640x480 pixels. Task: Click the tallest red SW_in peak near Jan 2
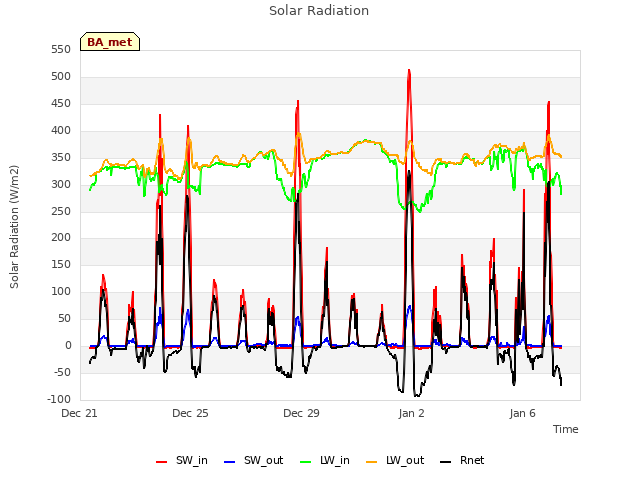409,72
